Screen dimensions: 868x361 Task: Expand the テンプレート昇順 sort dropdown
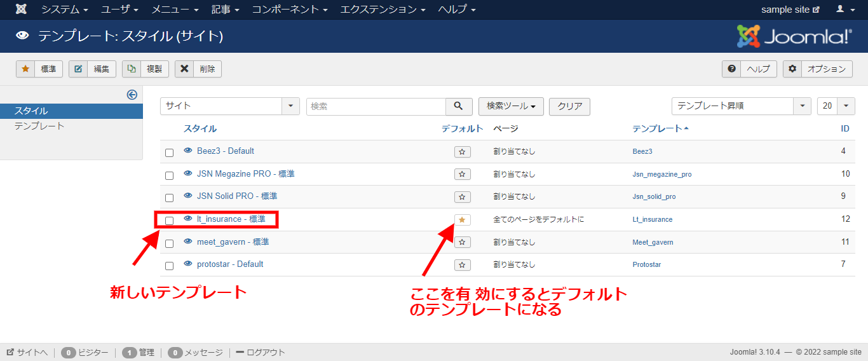741,106
